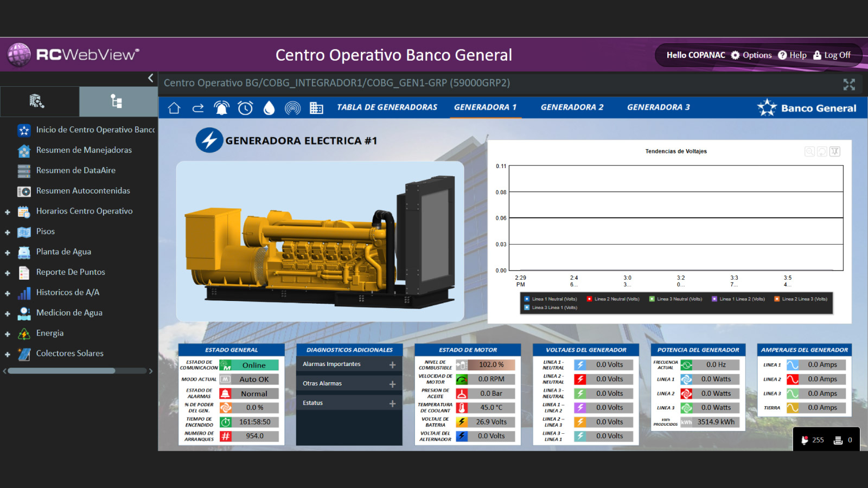The height and width of the screenshot is (488, 868).
Task: Toggle fullscreen with the expand icon
Action: (849, 84)
